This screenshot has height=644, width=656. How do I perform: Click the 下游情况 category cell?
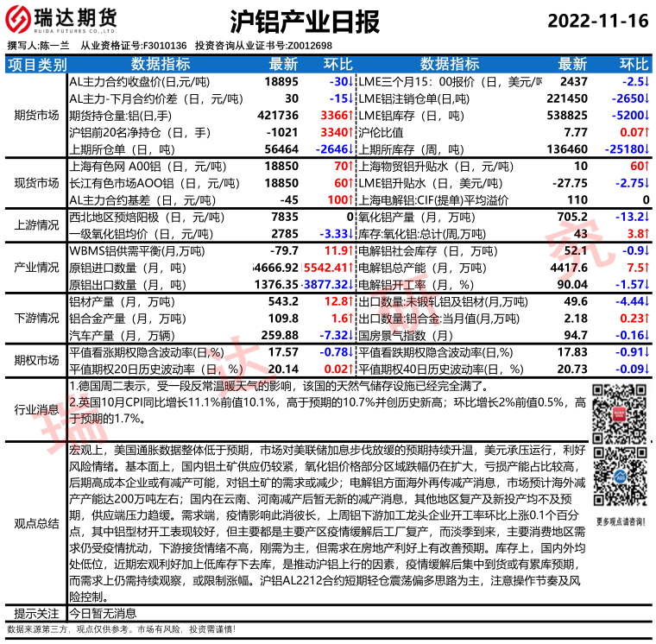pyautogui.click(x=35, y=319)
